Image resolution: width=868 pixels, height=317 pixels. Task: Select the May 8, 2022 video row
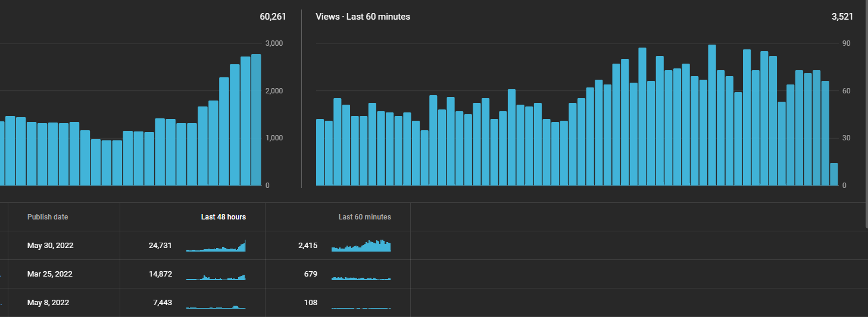pyautogui.click(x=434, y=303)
